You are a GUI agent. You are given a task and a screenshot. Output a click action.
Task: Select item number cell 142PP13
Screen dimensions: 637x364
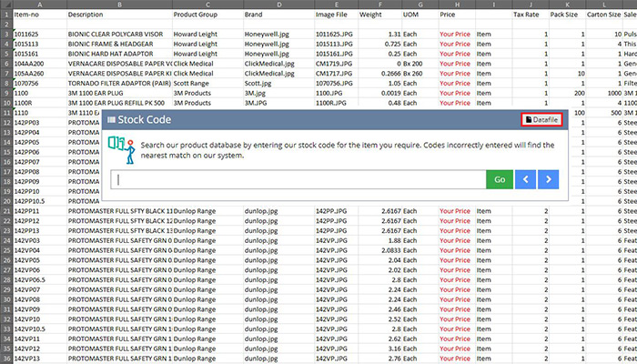click(40, 231)
